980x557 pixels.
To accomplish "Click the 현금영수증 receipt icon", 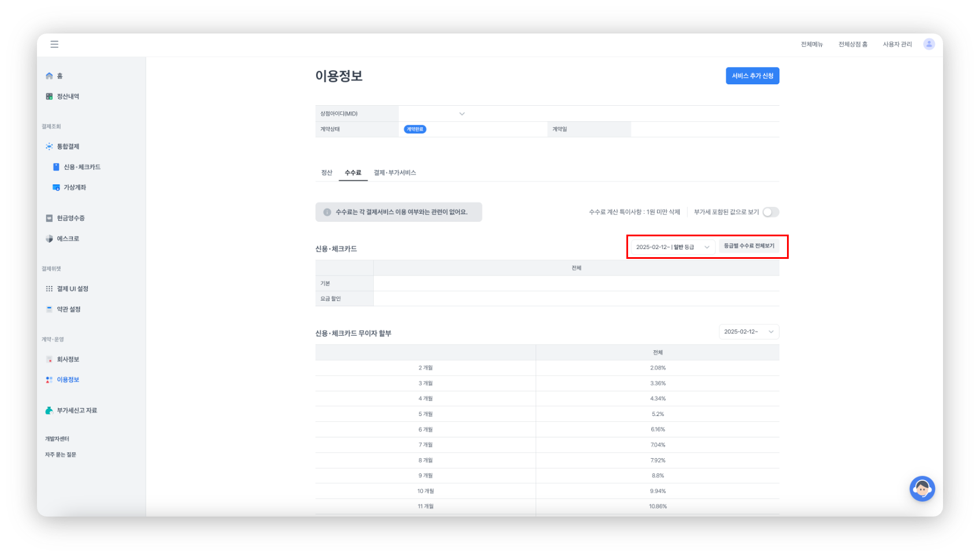I will (49, 218).
